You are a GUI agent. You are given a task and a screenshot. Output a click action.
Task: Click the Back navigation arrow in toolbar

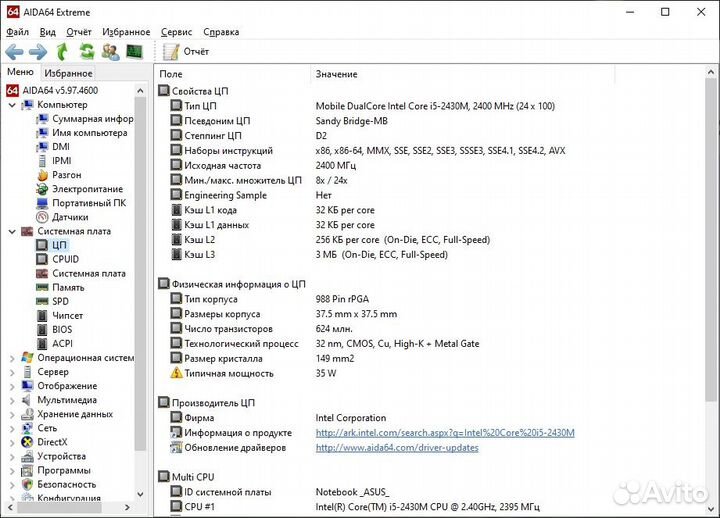pos(14,51)
